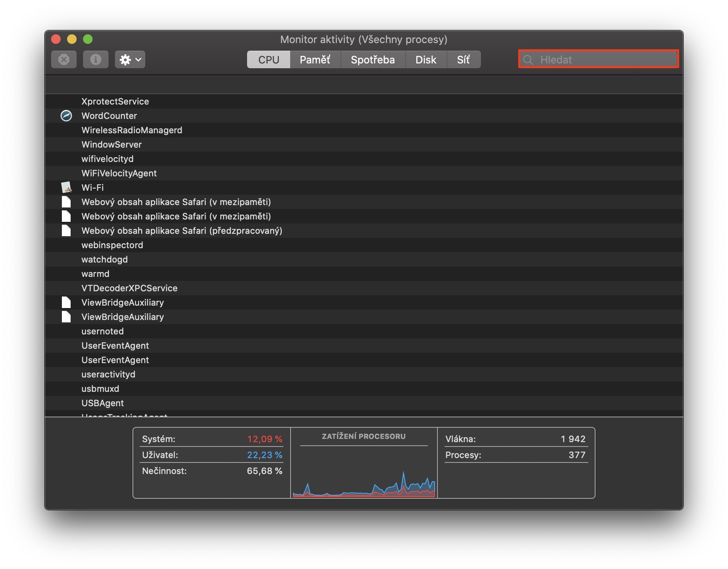Switch to the CPU tab
The width and height of the screenshot is (728, 569).
pyautogui.click(x=269, y=59)
